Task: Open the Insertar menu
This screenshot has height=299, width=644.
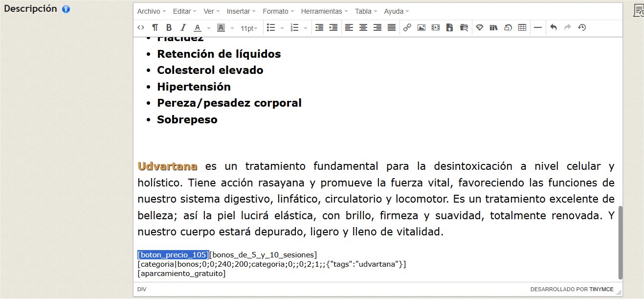Action: [x=242, y=11]
